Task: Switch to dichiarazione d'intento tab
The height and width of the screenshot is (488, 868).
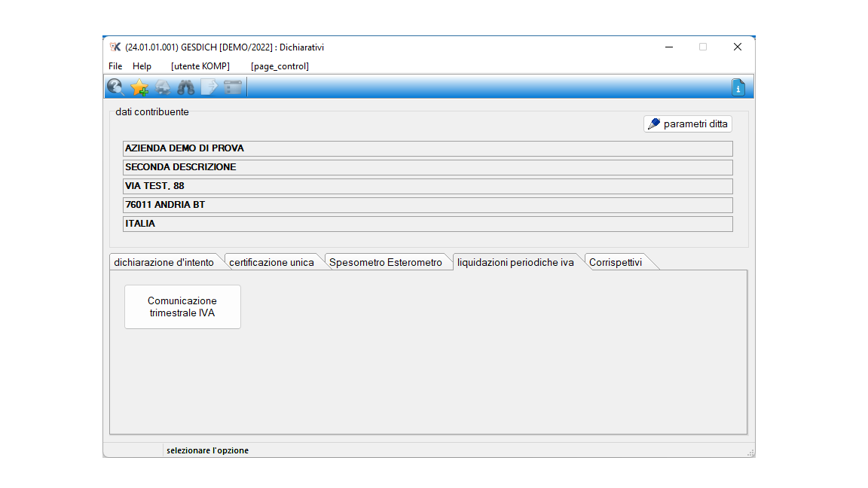Action: click(164, 262)
